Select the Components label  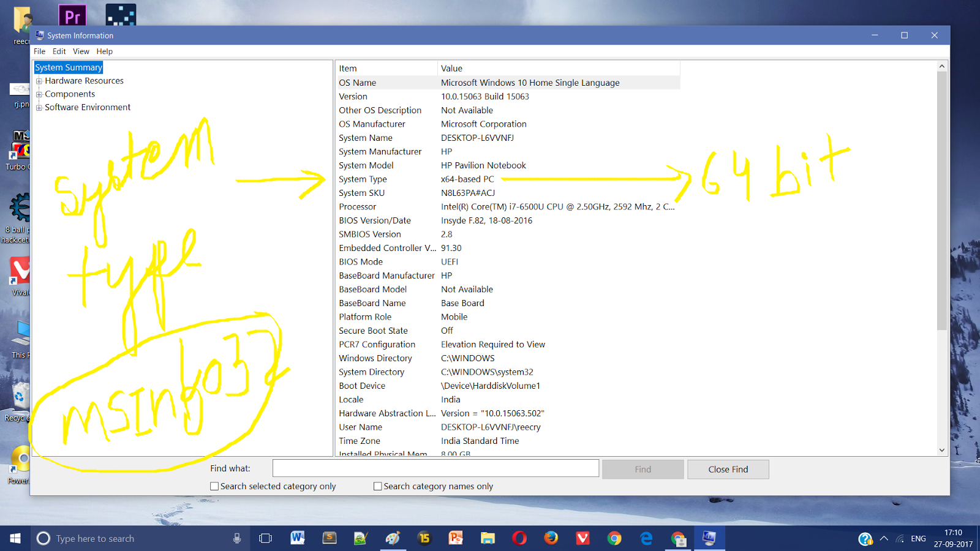point(70,94)
